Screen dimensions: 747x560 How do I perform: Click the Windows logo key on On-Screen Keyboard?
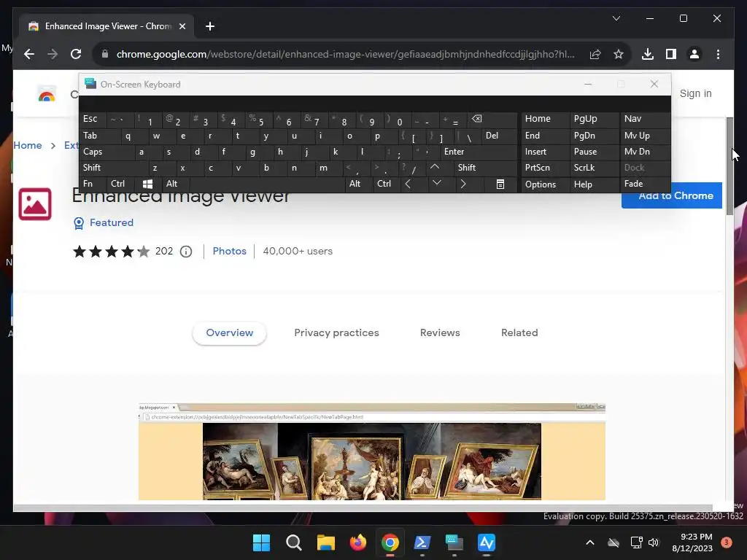coord(147,184)
